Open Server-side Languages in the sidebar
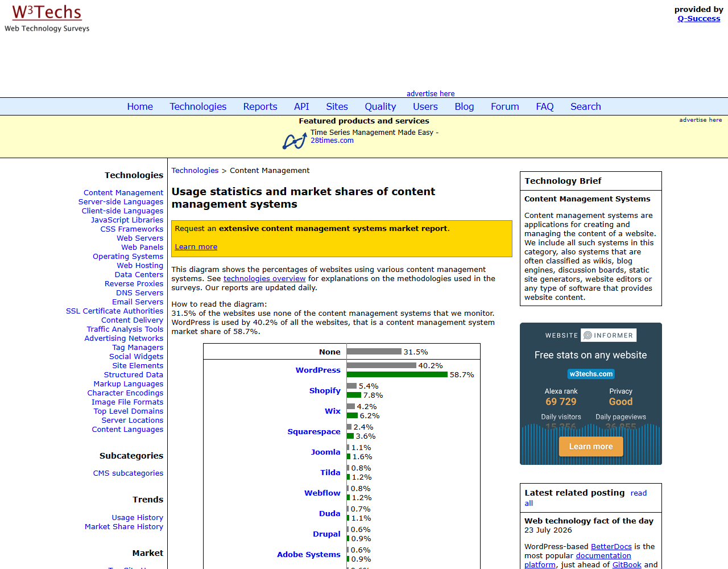The width and height of the screenshot is (728, 569). pyautogui.click(x=121, y=201)
